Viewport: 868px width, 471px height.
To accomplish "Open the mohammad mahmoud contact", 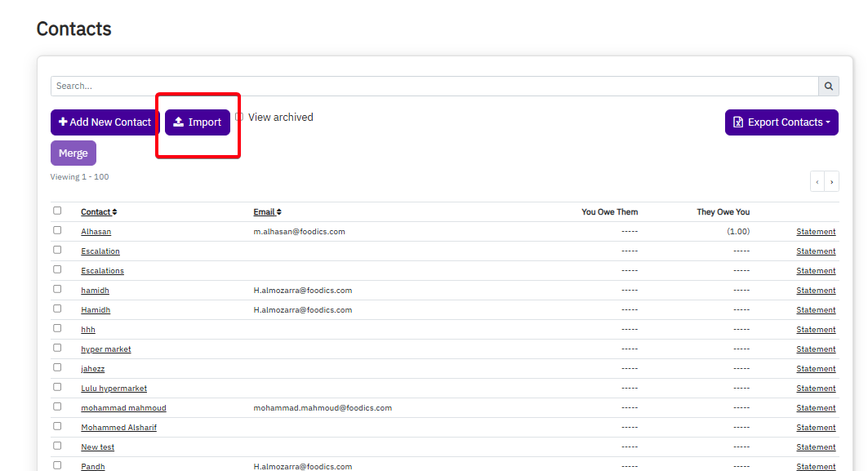I will 123,408.
